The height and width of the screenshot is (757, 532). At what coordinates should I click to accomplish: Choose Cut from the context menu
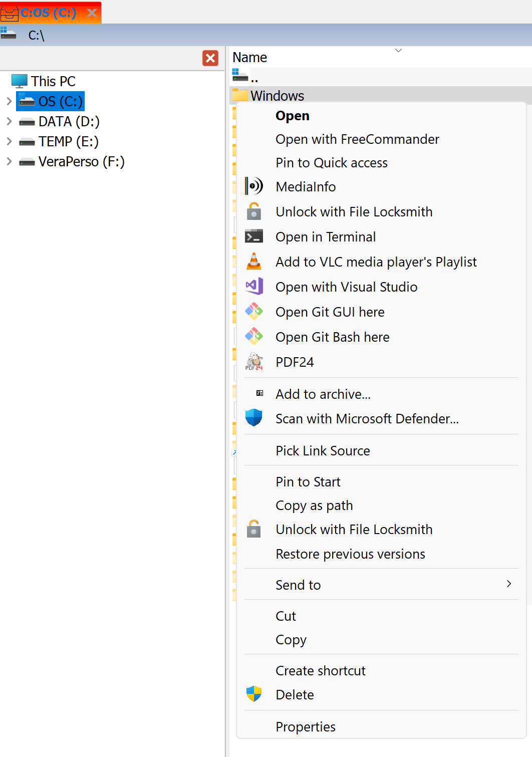tap(381, 616)
